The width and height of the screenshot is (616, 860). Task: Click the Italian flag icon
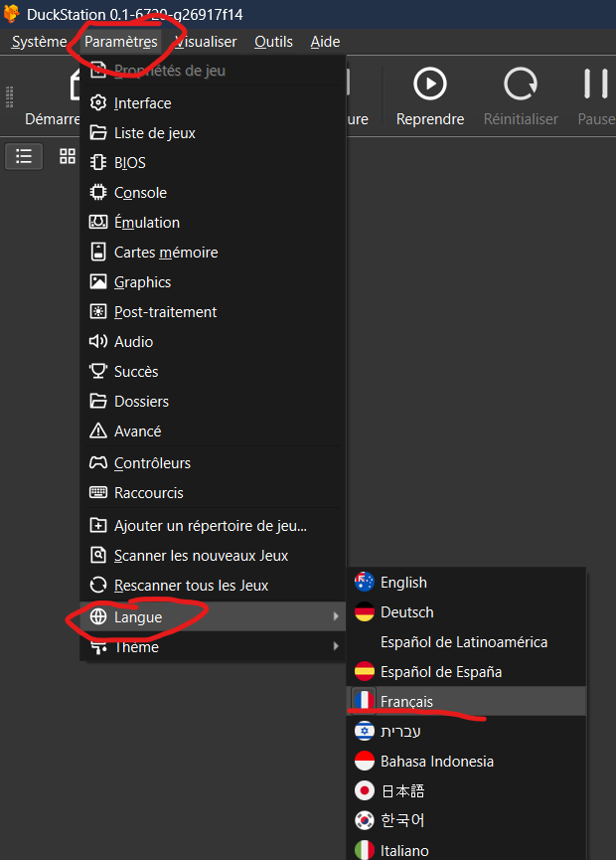point(365,850)
